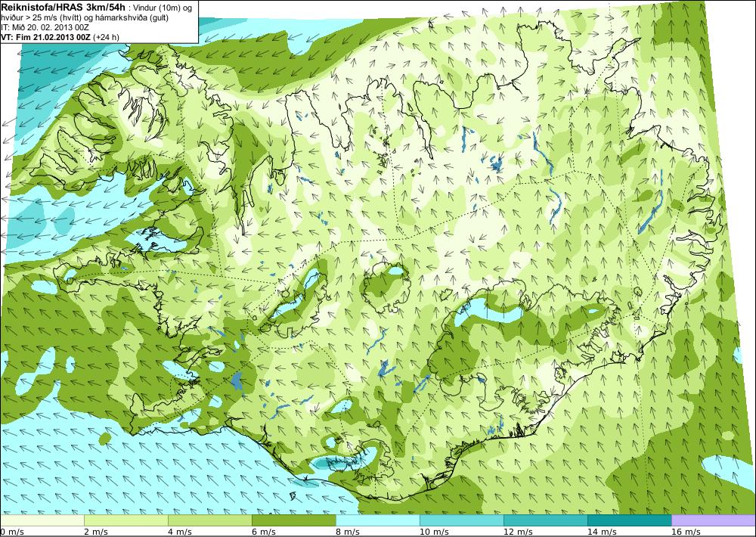Image resolution: width=756 pixels, height=537 pixels.
Task: Click the '16 m/s' legend label
Action: tap(686, 532)
